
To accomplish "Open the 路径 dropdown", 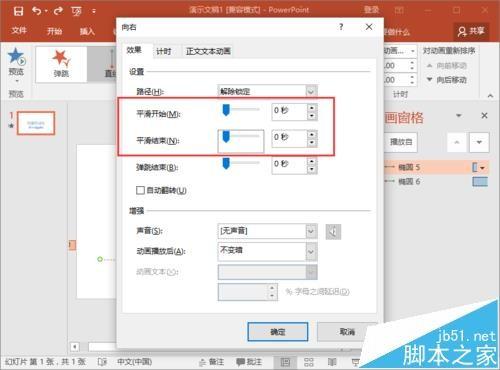I will pyautogui.click(x=311, y=91).
